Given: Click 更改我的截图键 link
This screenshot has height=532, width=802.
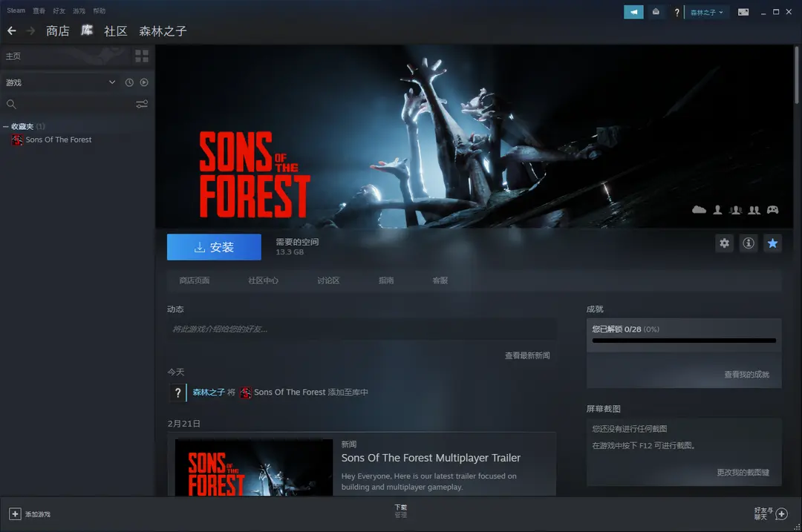Looking at the screenshot, I should [743, 472].
